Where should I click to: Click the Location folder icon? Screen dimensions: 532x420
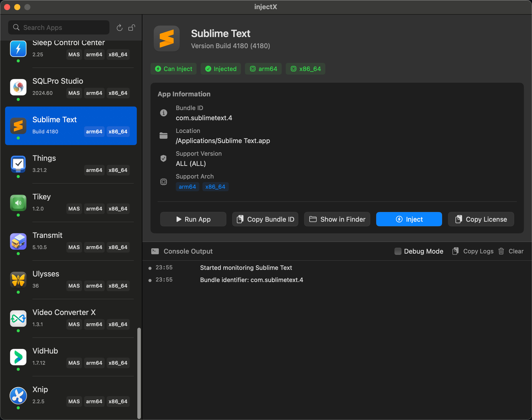coord(164,136)
